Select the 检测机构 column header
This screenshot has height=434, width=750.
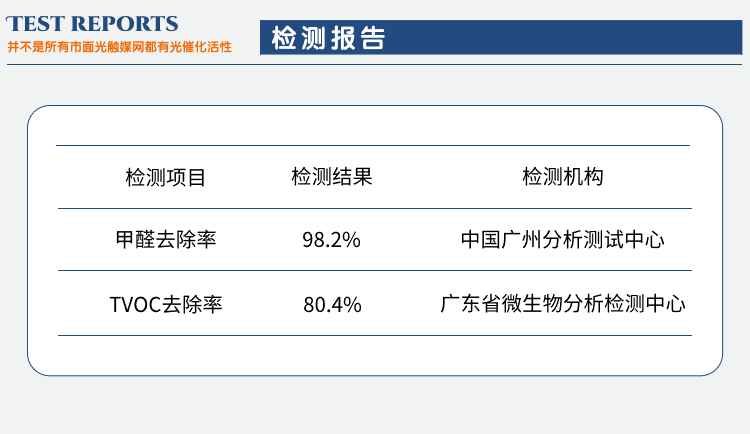click(563, 178)
